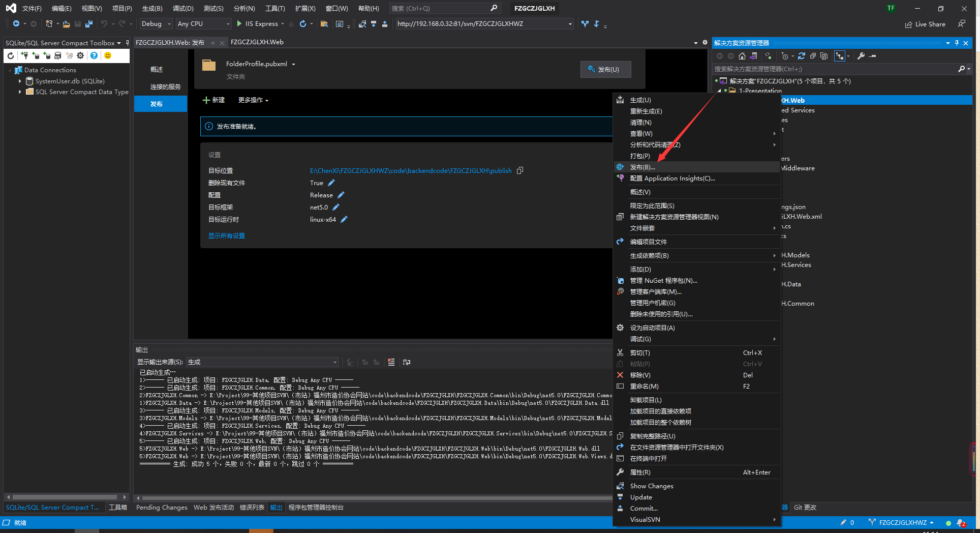
Task: Expand the SQL Server Compact Data Type node
Action: point(20,92)
